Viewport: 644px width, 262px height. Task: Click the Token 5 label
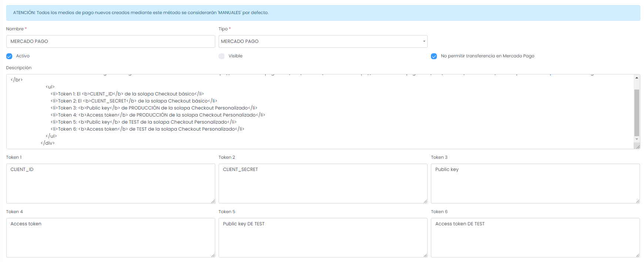coord(227,212)
